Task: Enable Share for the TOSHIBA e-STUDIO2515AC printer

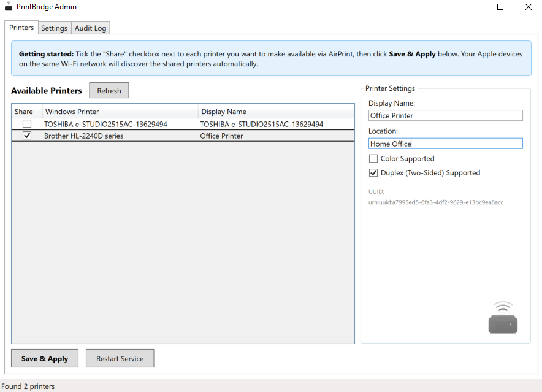Action: 26,124
